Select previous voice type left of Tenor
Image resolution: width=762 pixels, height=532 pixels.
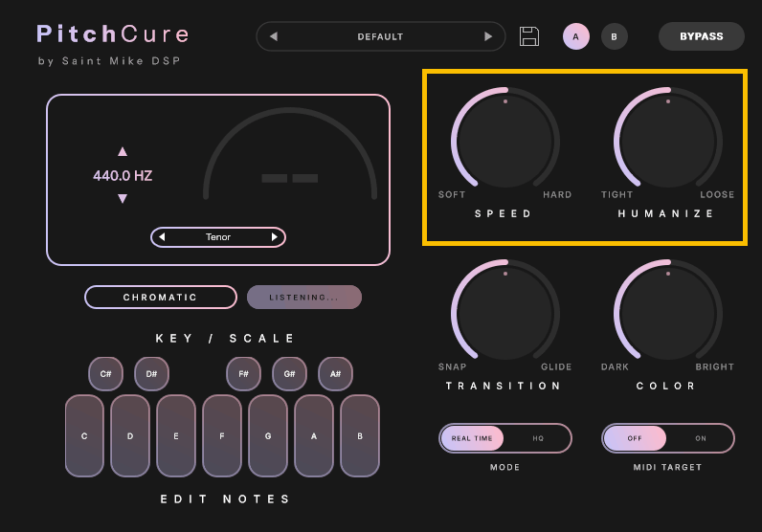pyautogui.click(x=163, y=237)
